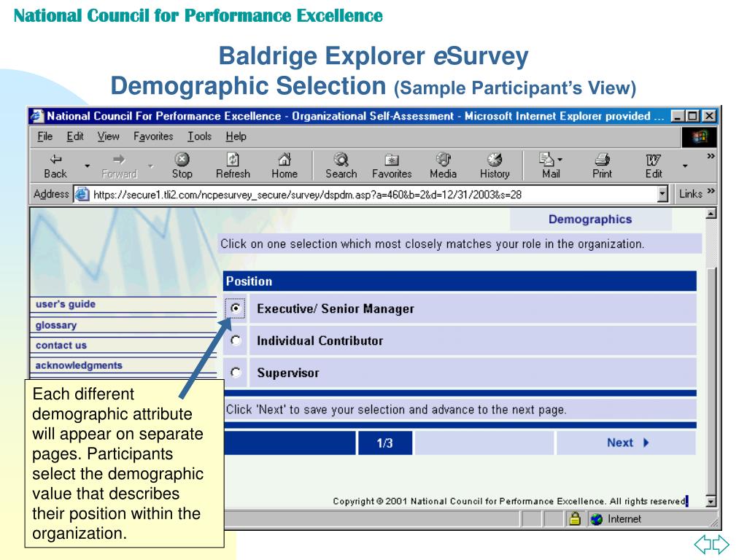747x560 pixels.
Task: Print the page with the Print icon
Action: [602, 159]
